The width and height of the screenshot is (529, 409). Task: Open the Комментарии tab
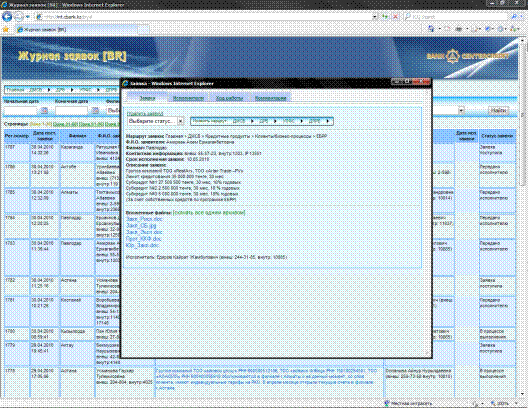pyautogui.click(x=271, y=98)
